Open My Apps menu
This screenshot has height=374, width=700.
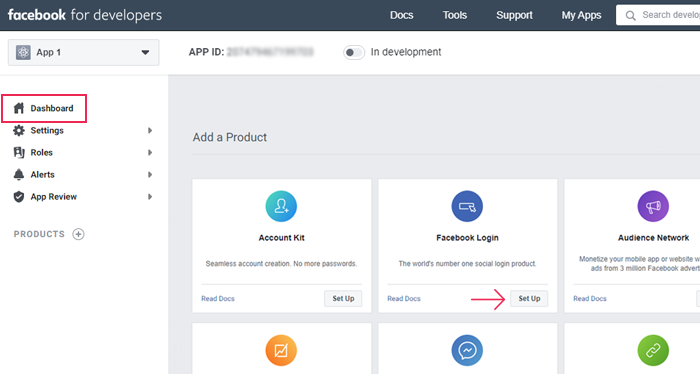581,15
